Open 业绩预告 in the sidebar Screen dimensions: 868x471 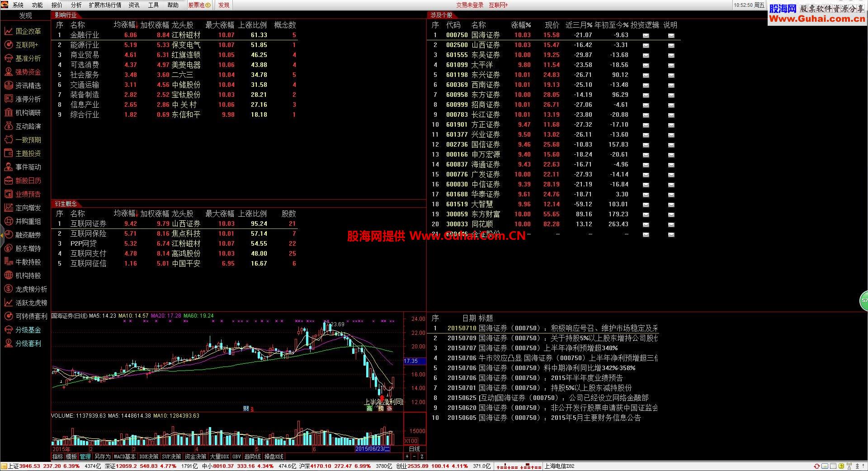23,194
